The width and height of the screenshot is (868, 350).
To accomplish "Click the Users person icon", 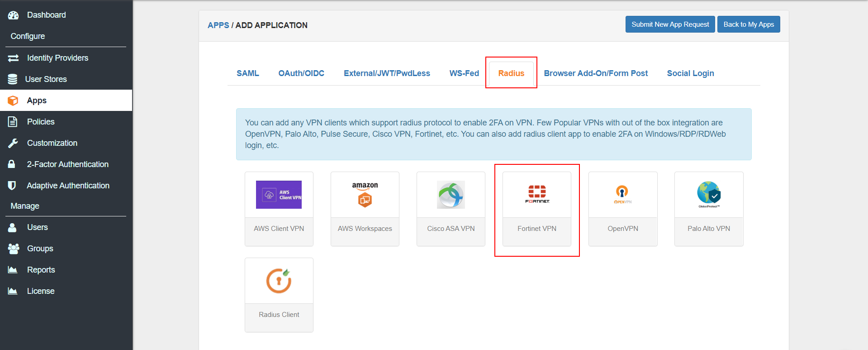I will 12,227.
